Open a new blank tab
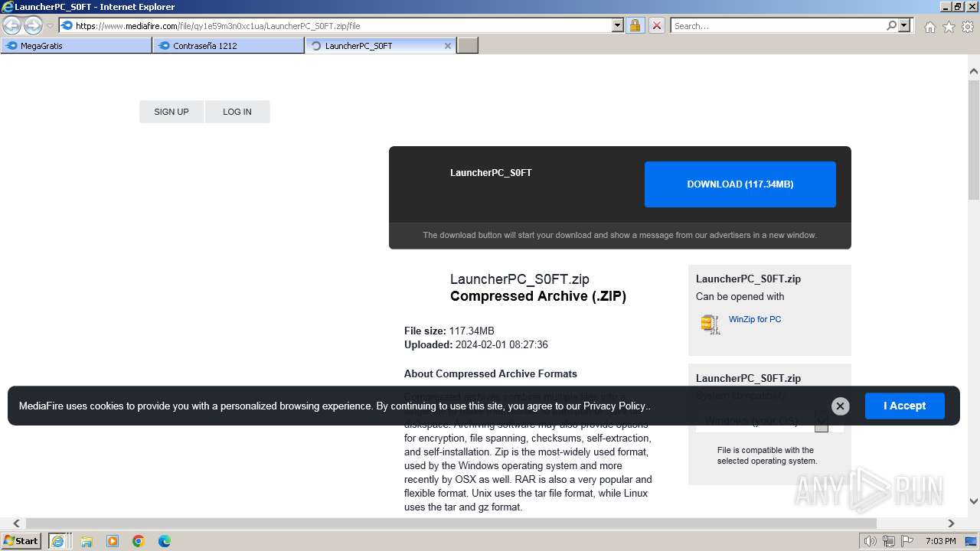980x551 pixels. [x=468, y=46]
